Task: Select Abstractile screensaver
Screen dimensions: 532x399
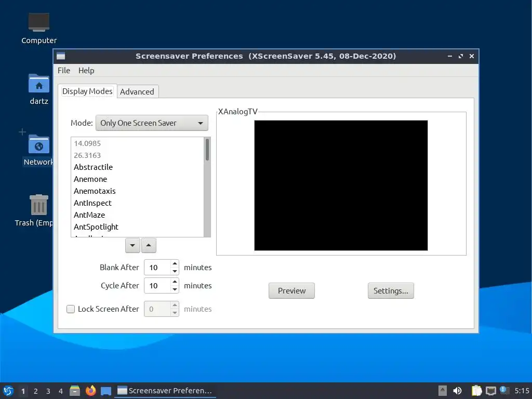Action: click(x=137, y=167)
